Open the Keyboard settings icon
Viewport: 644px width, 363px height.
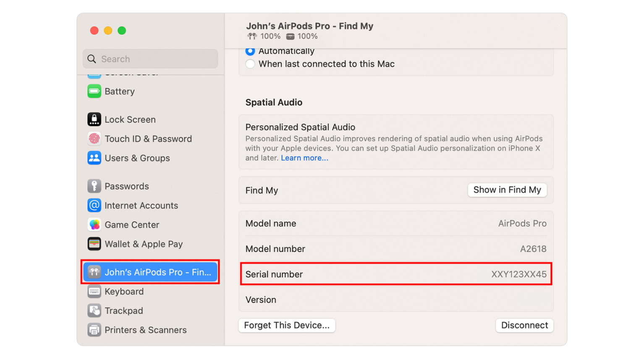(94, 292)
